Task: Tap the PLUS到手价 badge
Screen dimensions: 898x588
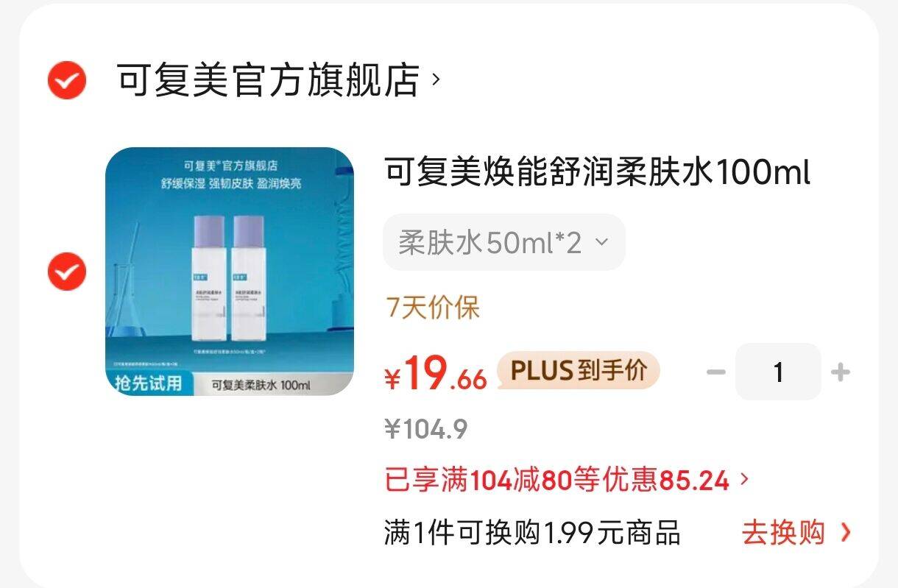Action: click(x=579, y=370)
